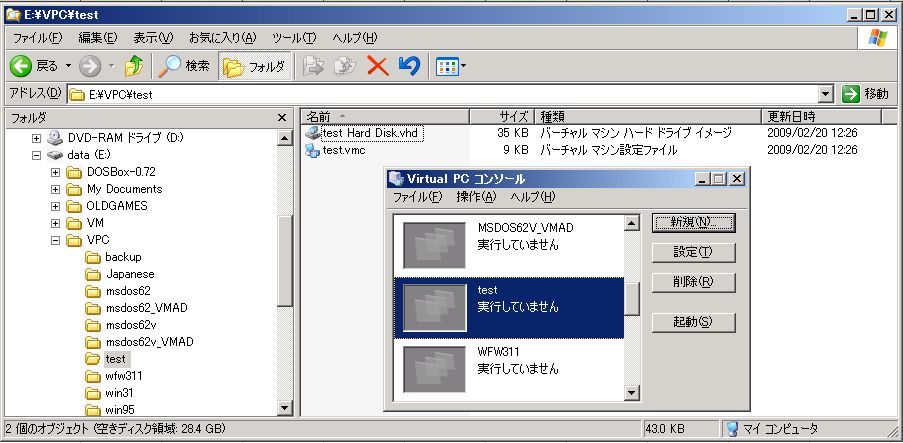Viewport: 903px width, 443px height.
Task: Select MSDOS62V_VMAD virtual machine thumbnail
Action: click(434, 245)
